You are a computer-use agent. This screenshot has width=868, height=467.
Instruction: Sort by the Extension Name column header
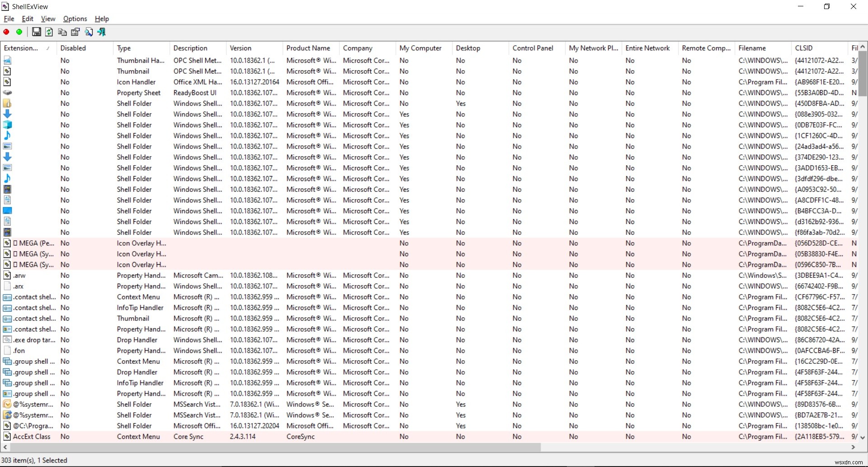[x=28, y=48]
